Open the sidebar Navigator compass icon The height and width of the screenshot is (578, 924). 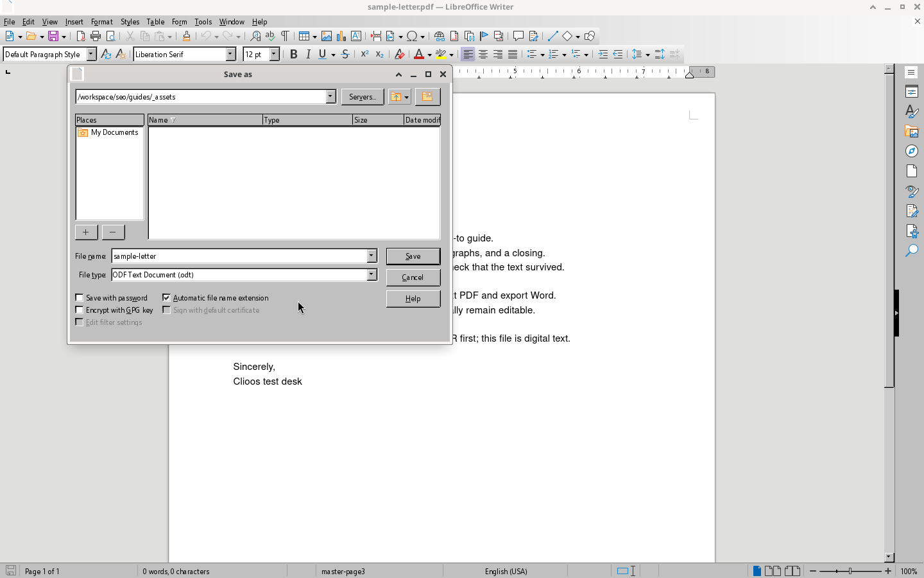point(912,151)
